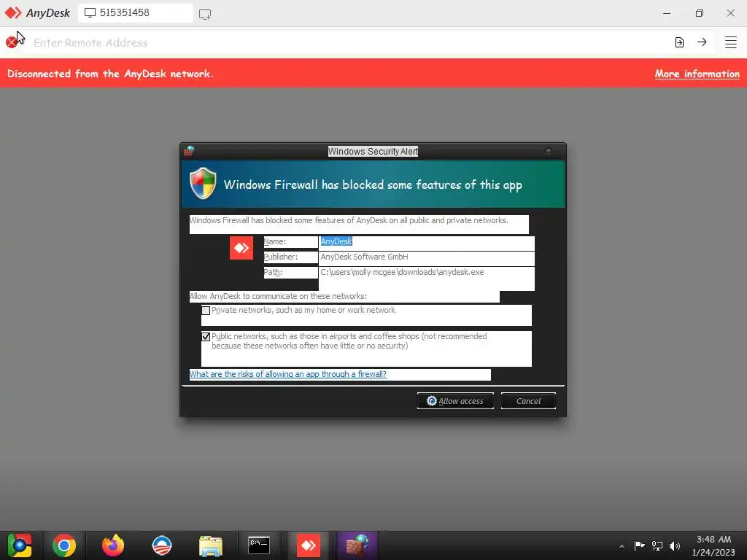This screenshot has width=747, height=560.
Task: Show hidden system tray icons
Action: pyautogui.click(x=622, y=546)
